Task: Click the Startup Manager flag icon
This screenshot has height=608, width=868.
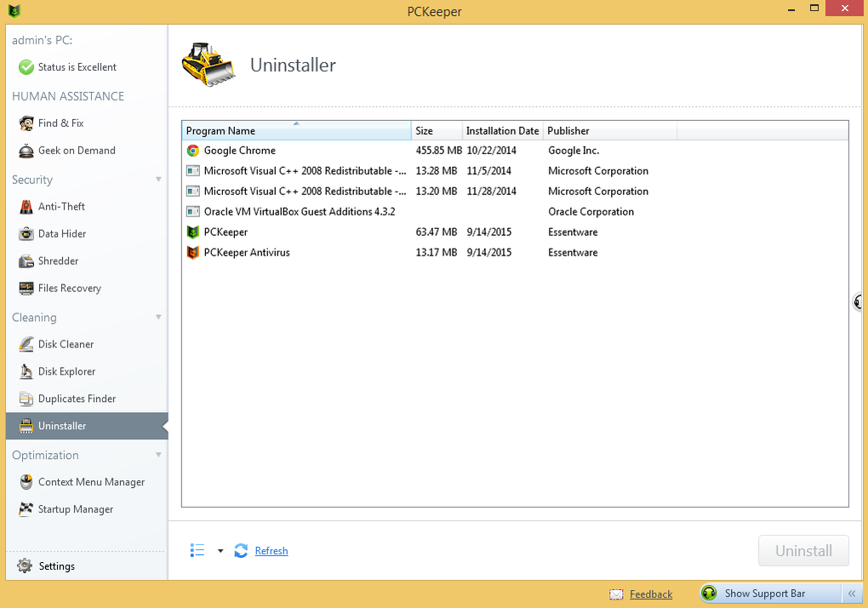Action: click(26, 509)
